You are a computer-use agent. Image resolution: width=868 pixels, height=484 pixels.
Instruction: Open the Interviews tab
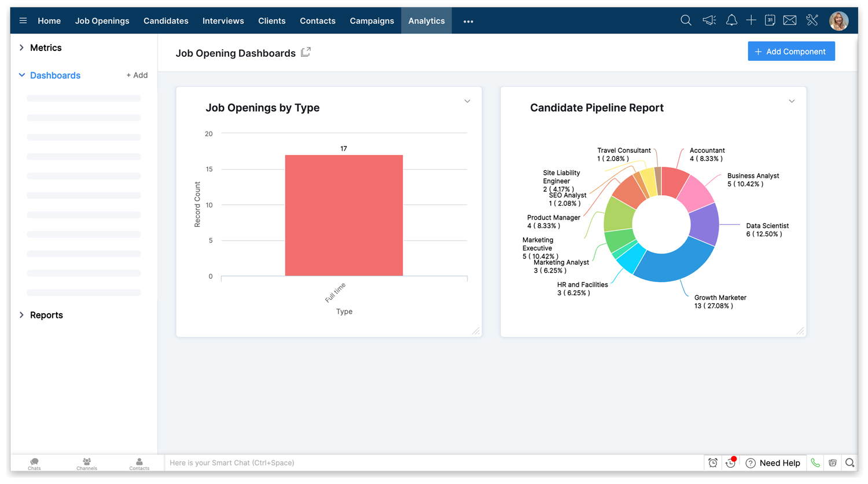click(x=223, y=21)
